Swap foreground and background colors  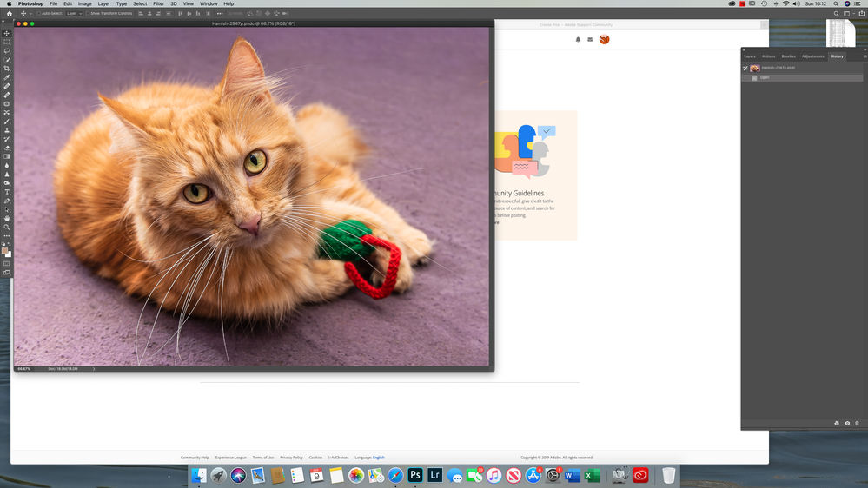tap(10, 244)
